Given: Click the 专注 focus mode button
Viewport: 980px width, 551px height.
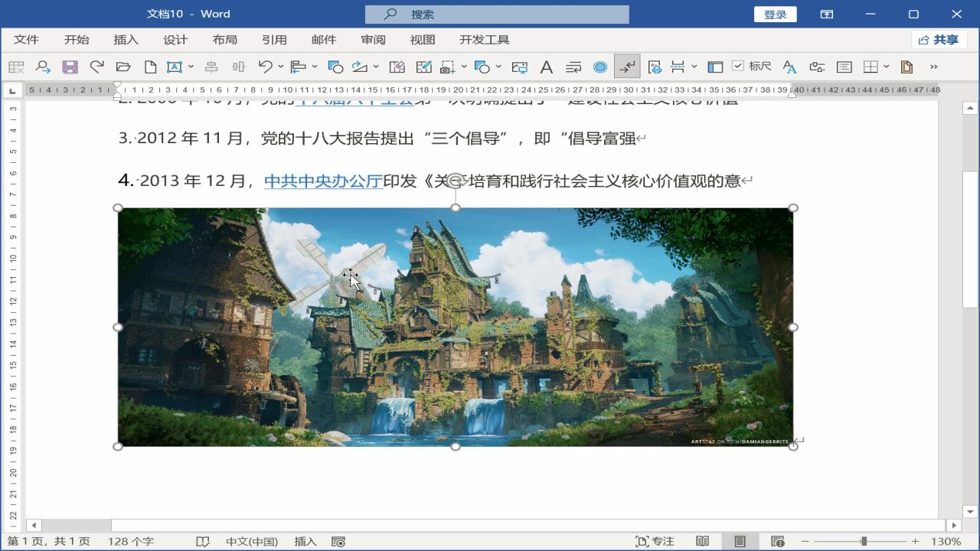Looking at the screenshot, I should (x=655, y=542).
